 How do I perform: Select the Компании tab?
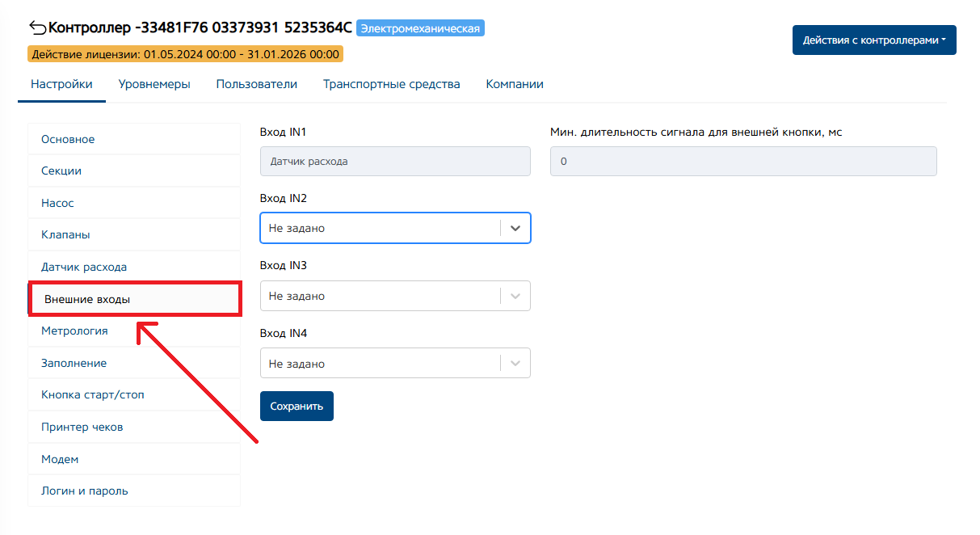(514, 84)
